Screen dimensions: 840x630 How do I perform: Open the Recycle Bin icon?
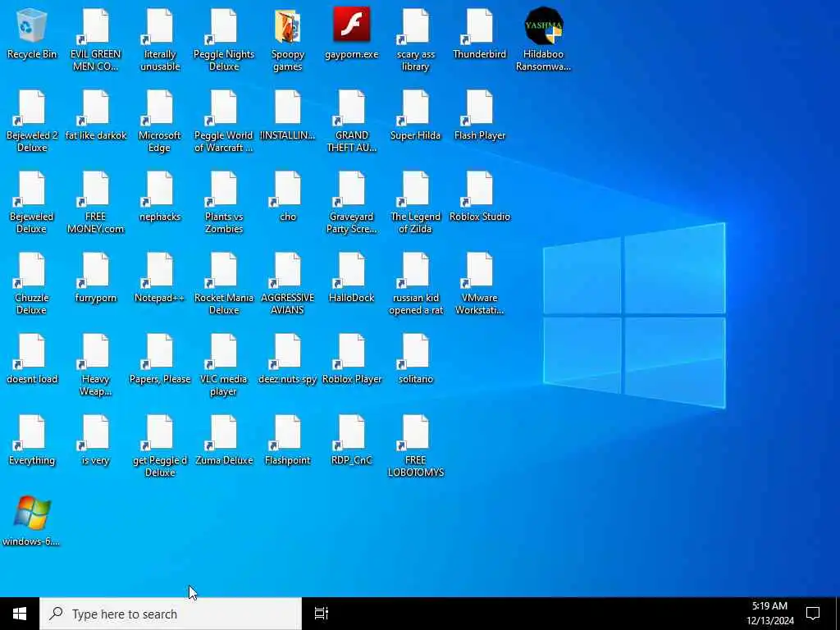pyautogui.click(x=32, y=34)
